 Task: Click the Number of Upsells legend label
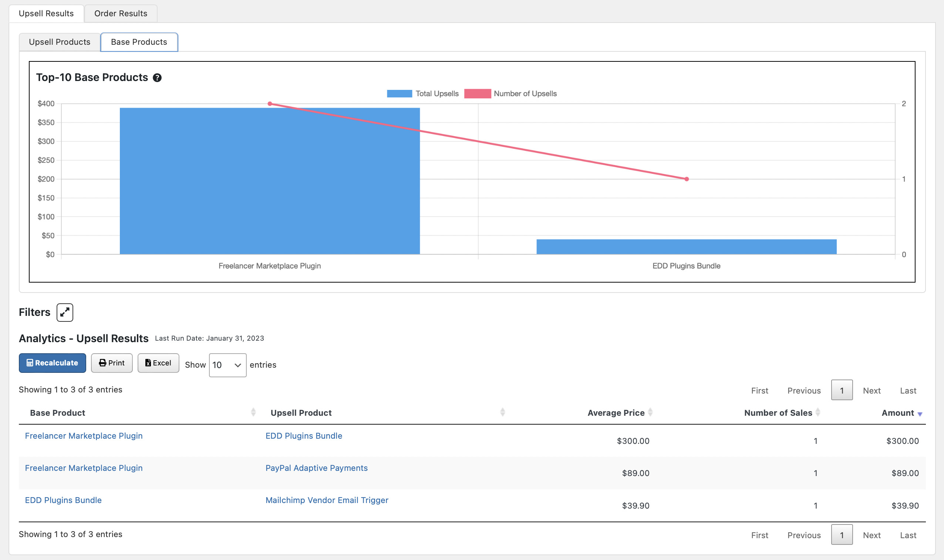(525, 94)
